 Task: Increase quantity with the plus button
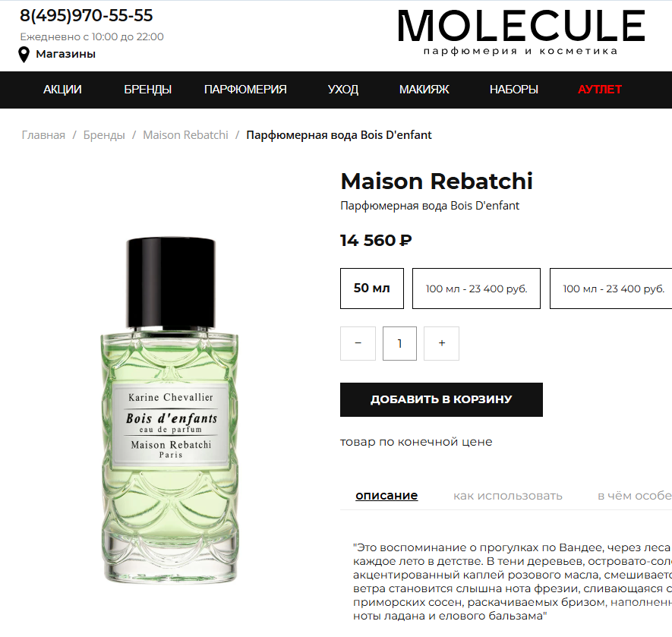coord(441,343)
